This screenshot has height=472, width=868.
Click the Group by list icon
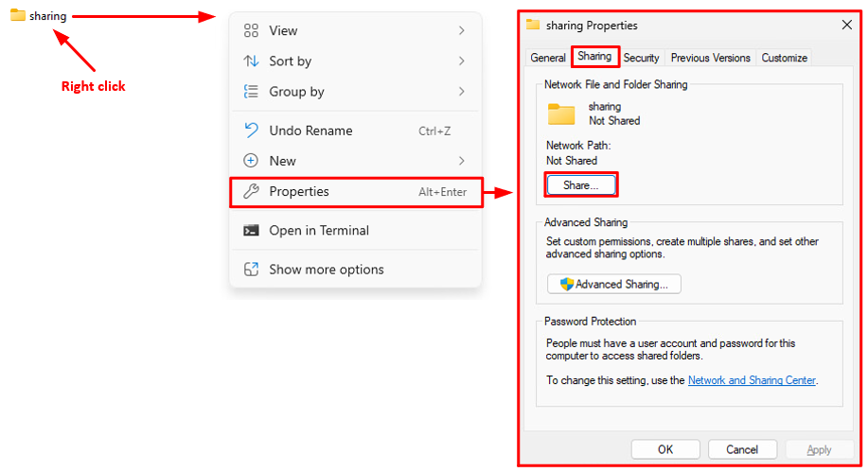[251, 92]
